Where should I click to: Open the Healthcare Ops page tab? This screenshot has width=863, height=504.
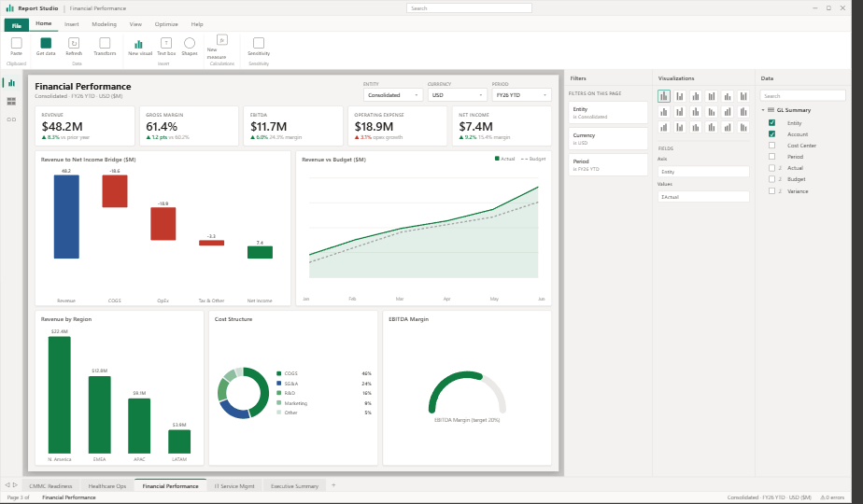(x=107, y=486)
